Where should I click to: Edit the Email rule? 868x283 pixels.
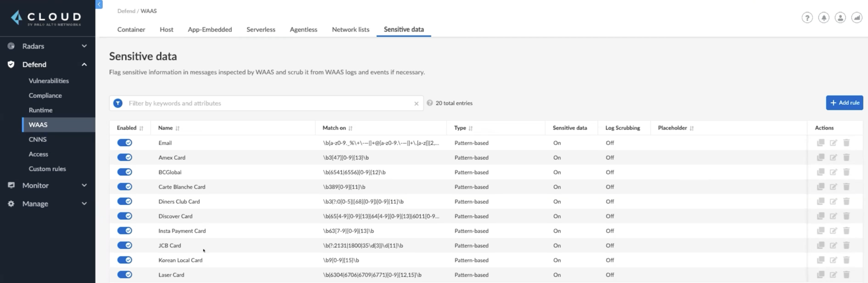[x=833, y=143]
